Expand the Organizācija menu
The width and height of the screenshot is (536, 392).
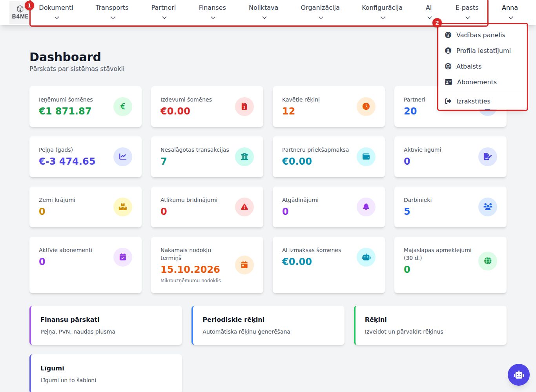[x=320, y=12]
